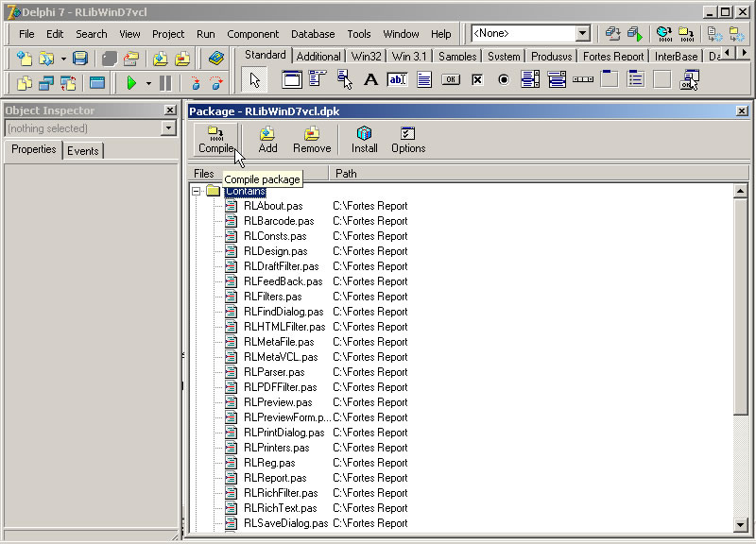
Task: Compile the RLibWinD7vcl package
Action: click(x=215, y=139)
